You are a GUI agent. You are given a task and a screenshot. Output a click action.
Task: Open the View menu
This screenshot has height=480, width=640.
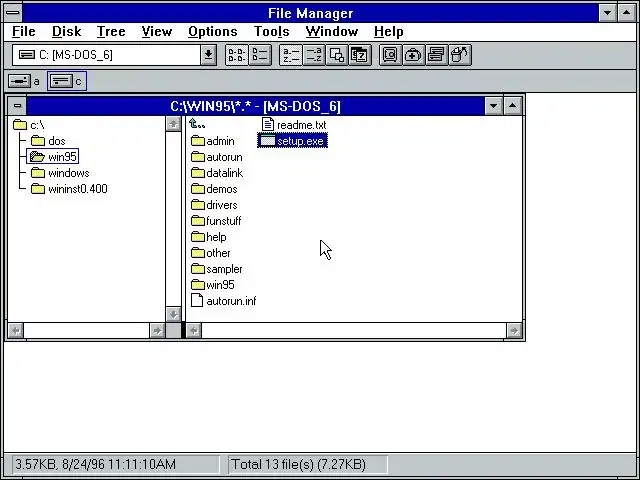coord(157,31)
